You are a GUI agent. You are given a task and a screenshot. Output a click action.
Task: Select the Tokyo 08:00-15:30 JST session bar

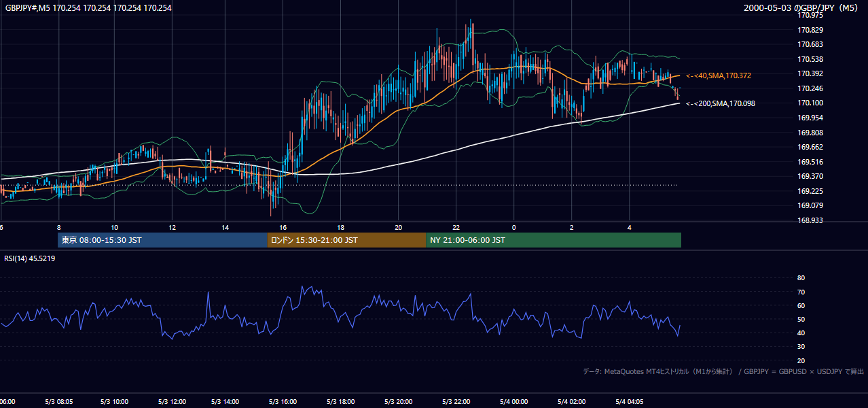coord(162,240)
